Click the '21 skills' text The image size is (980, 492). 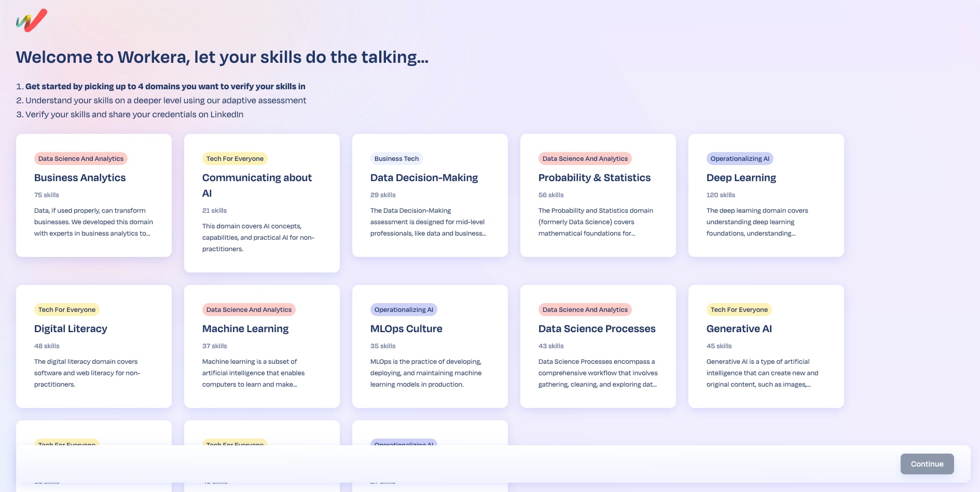pos(214,211)
